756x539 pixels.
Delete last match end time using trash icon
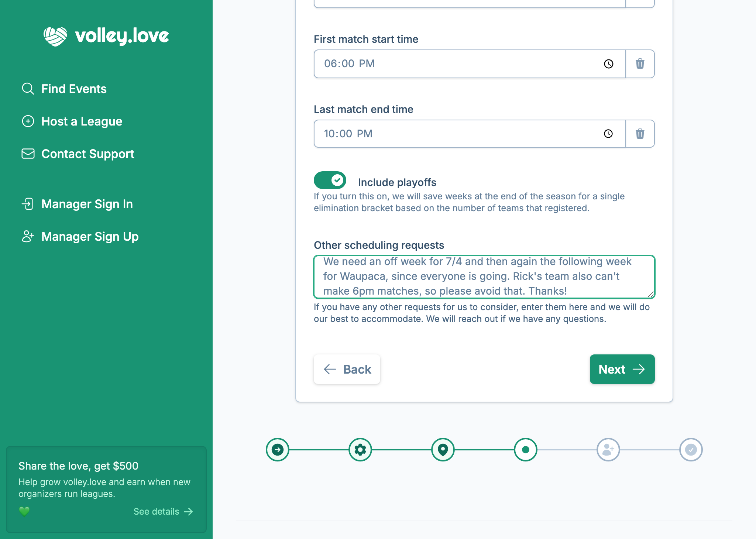pos(640,134)
